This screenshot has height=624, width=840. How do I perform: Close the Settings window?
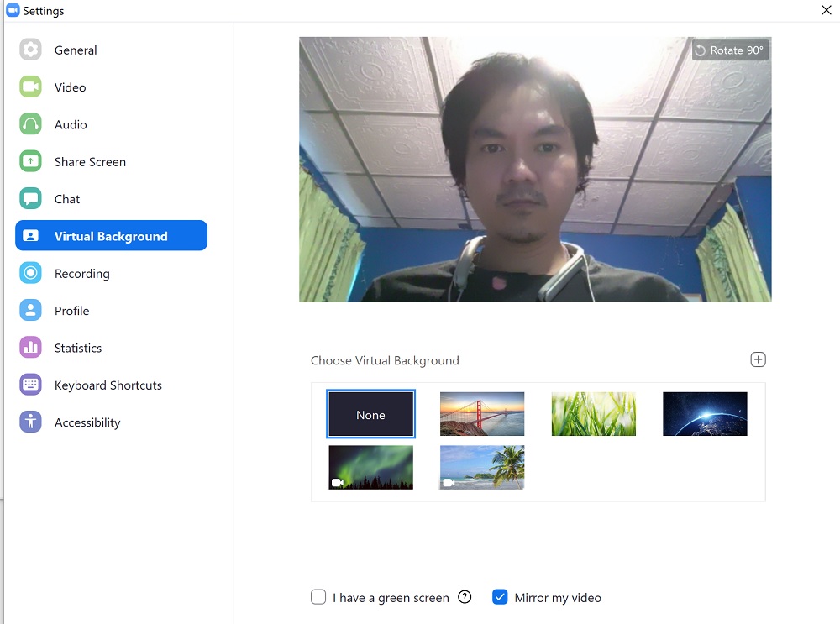pyautogui.click(x=826, y=10)
